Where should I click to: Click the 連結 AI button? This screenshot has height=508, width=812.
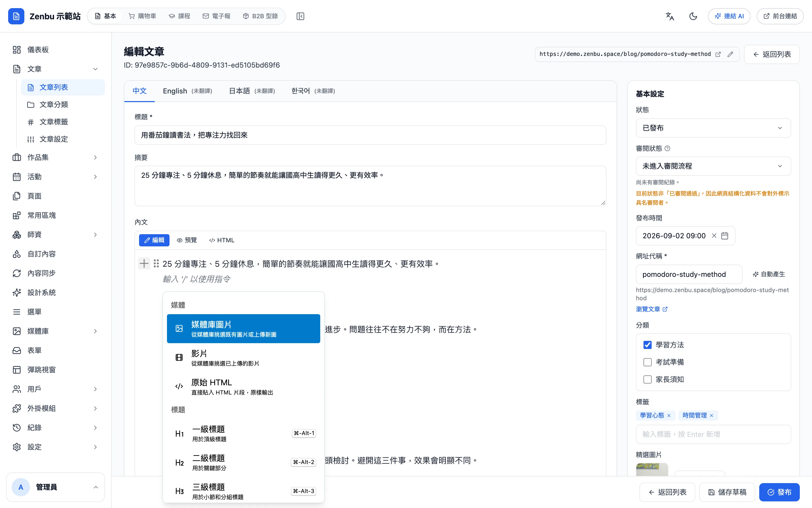[x=729, y=16]
